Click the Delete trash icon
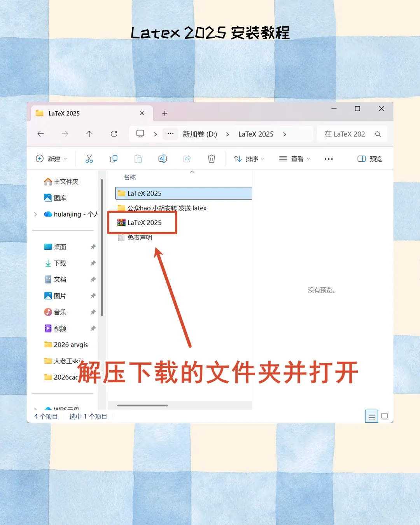The height and width of the screenshot is (525, 420). [x=212, y=159]
